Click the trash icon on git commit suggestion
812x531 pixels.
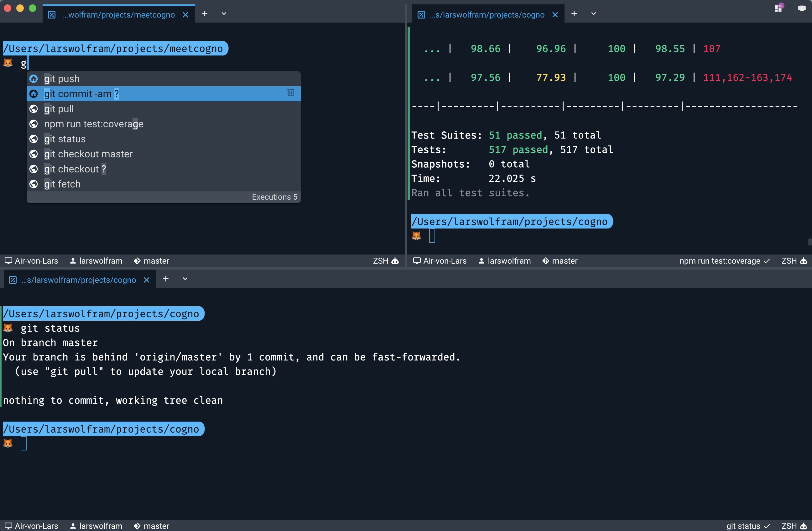tap(291, 93)
